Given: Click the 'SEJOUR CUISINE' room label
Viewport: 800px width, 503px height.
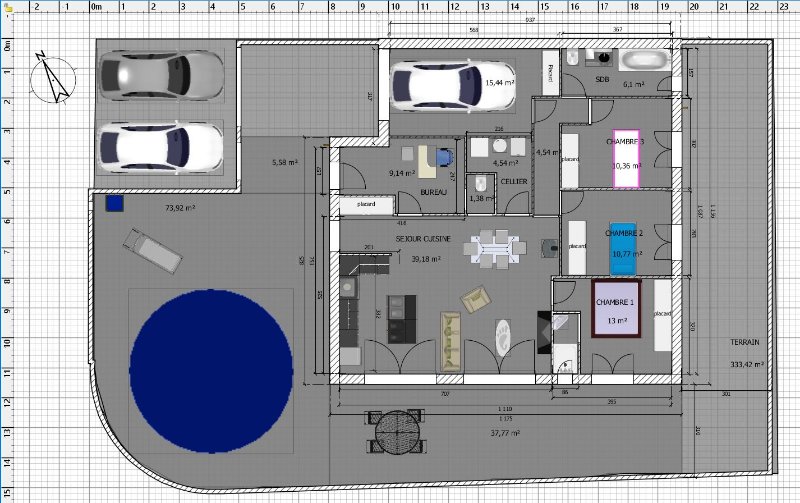Looking at the screenshot, I should coord(423,239).
